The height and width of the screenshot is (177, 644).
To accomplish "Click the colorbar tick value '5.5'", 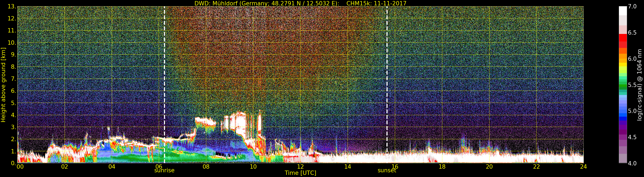I will tap(632, 85).
